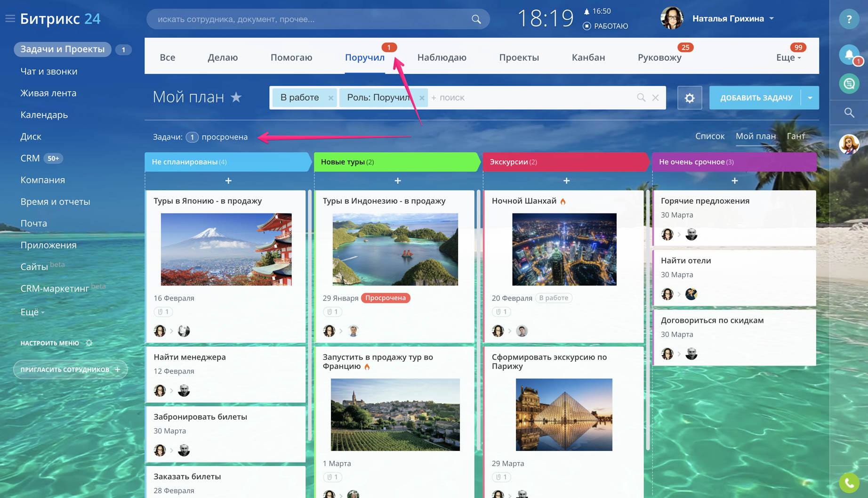Click the star next to Мой план
Image resolution: width=868 pixels, height=498 pixels.
point(236,98)
